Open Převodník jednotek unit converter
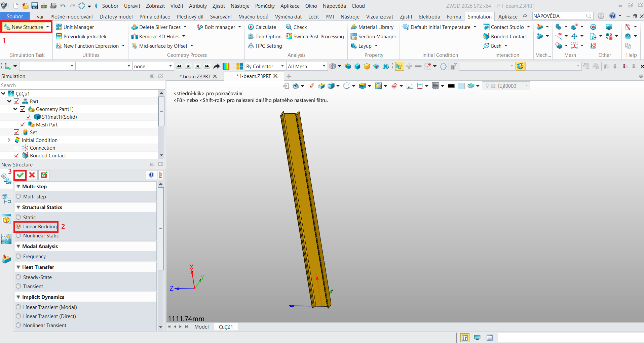Screen dimensions: 644x343 pos(81,36)
